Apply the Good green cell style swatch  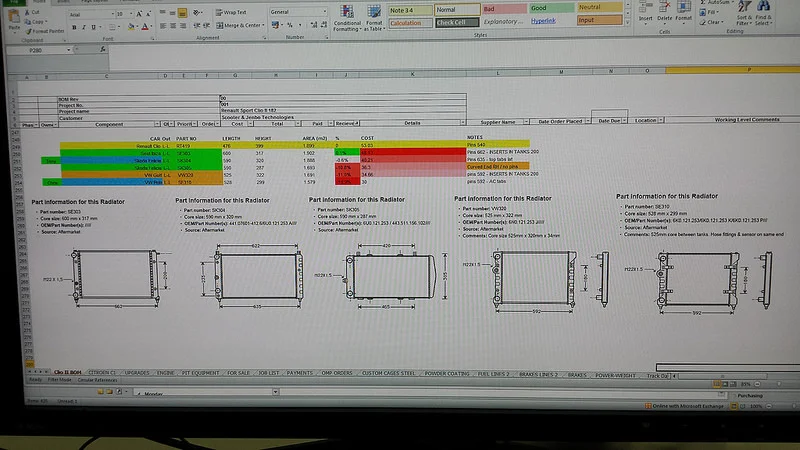[x=551, y=8]
